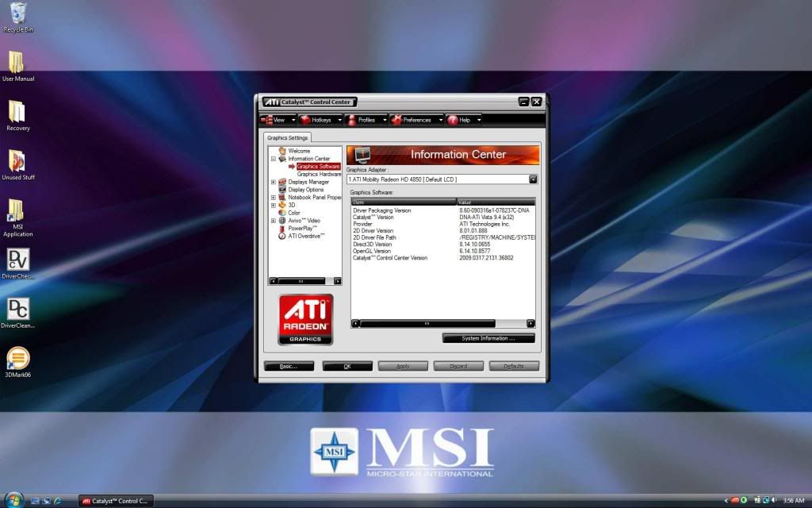The width and height of the screenshot is (812, 508).
Task: Click the taskbar clock showing 3:56 AM
Action: tap(793, 501)
